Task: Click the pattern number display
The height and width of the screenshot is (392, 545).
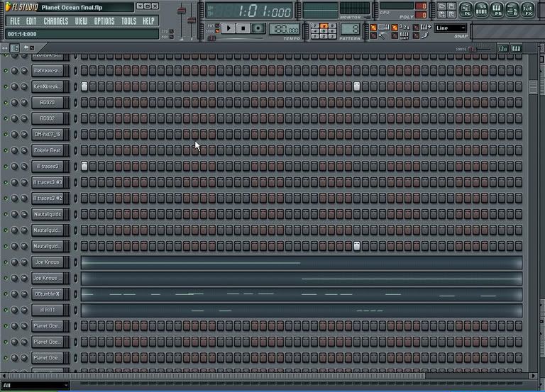Action: click(x=350, y=29)
